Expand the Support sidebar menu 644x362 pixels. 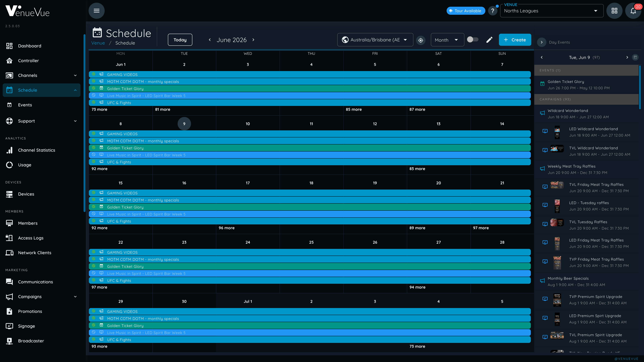75,121
